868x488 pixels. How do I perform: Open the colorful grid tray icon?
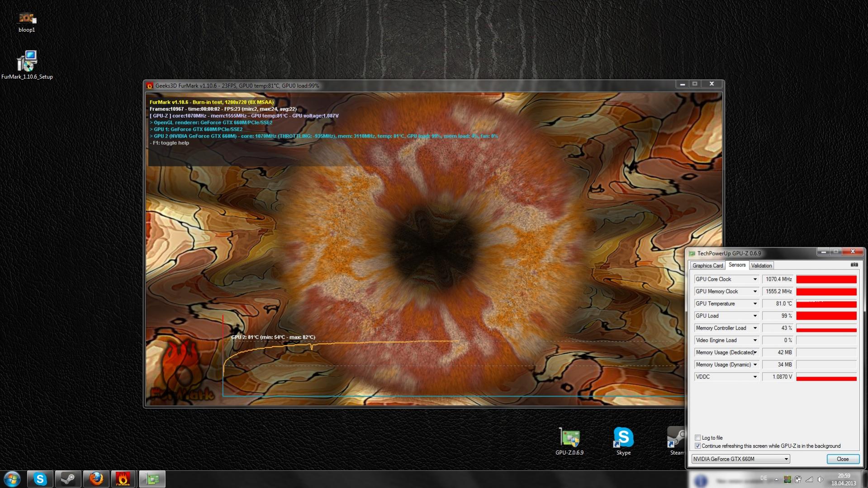(787, 479)
